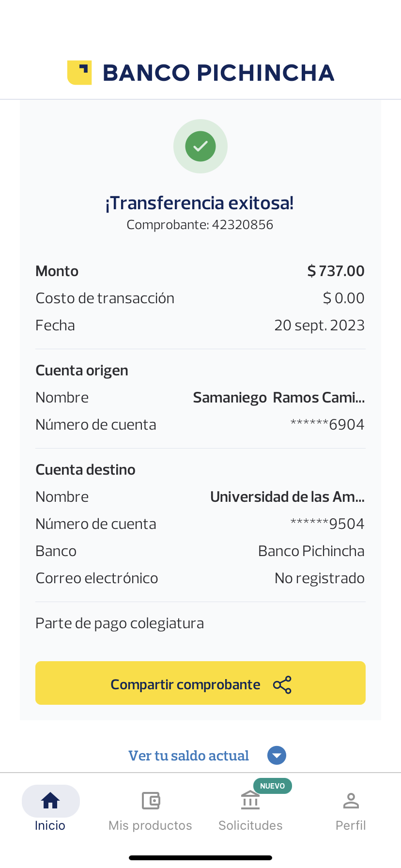
Task: Tap the NUEVO badge above Solicitudes
Action: pos(272,786)
